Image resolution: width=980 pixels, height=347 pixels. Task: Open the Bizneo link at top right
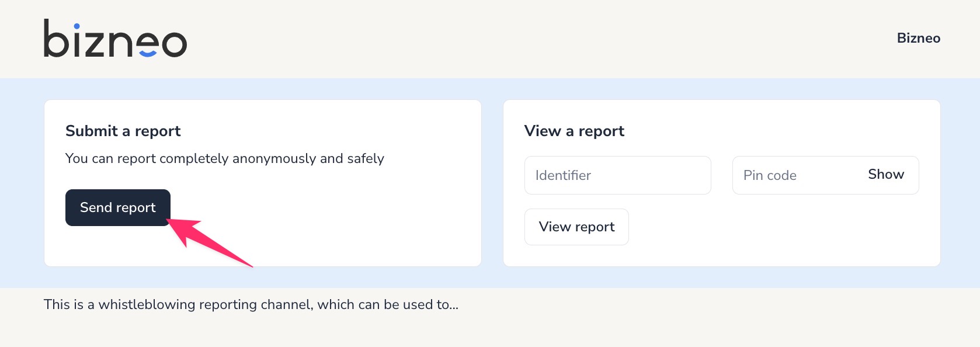918,38
